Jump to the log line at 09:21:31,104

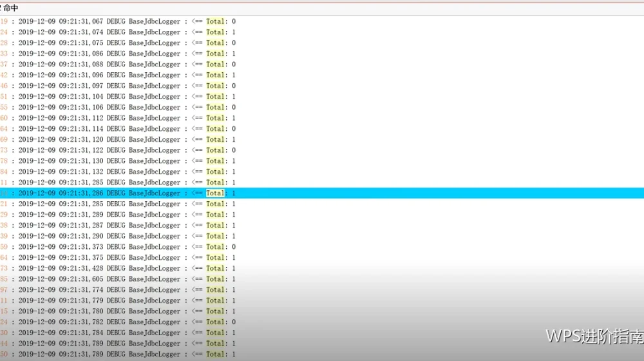pos(322,96)
